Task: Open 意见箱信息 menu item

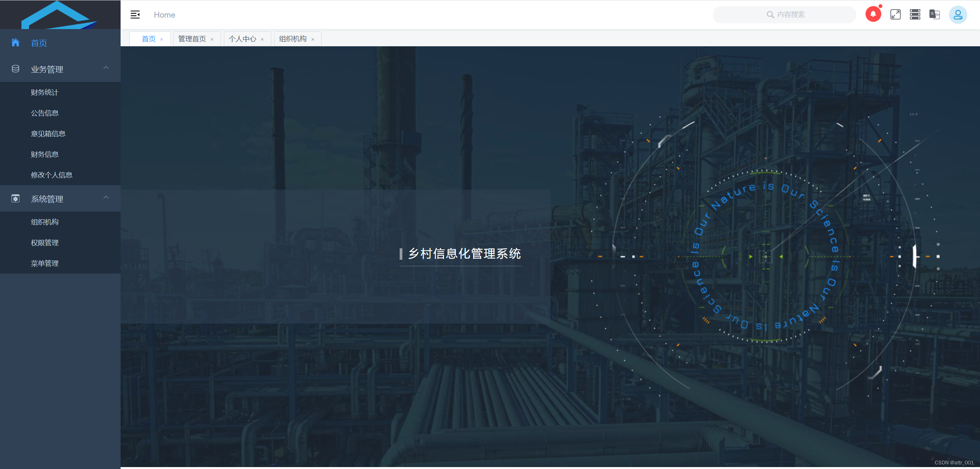Action: (x=48, y=134)
